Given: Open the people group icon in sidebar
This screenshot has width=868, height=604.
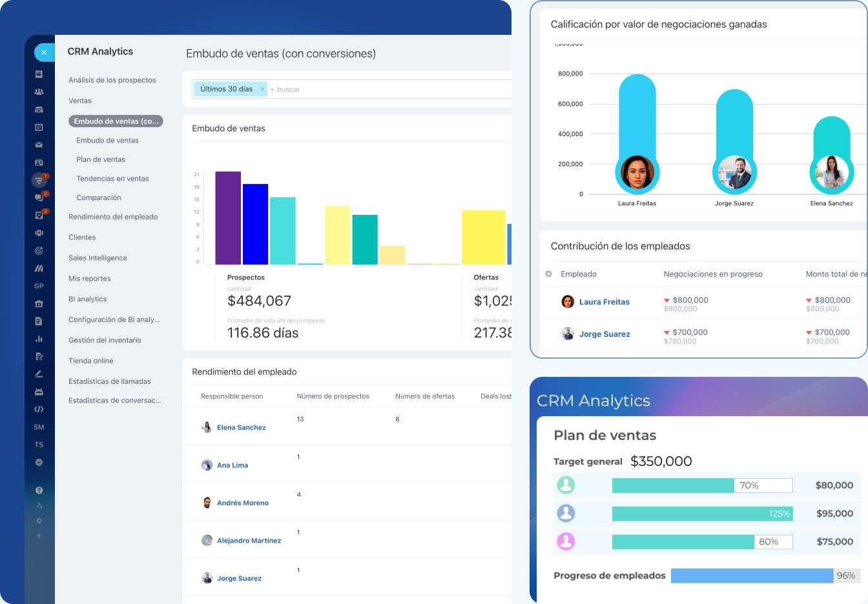Looking at the screenshot, I should [x=39, y=92].
